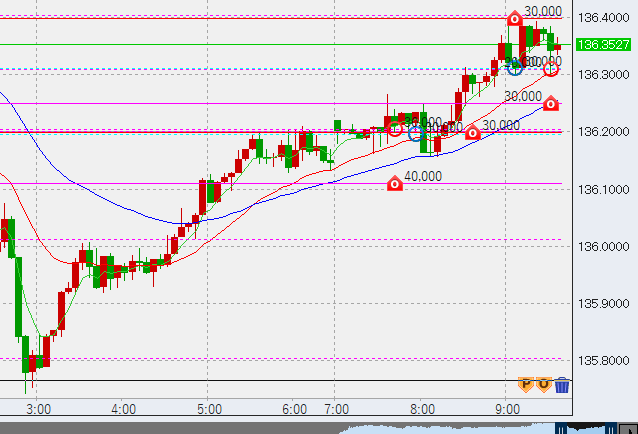Click the blue circle marker above 9:00
Screen dimensions: 638x434
(515, 67)
